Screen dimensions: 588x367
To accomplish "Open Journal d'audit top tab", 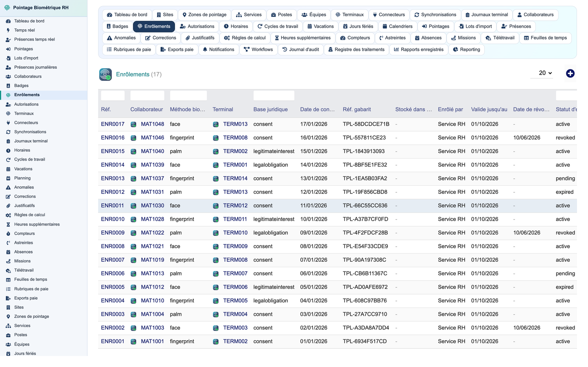I will [301, 50].
